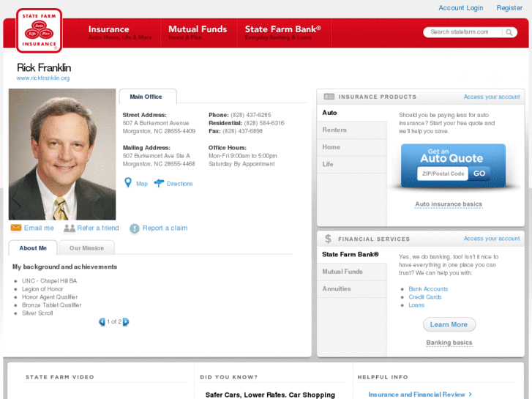532x399 pixels.
Task: Click the Email me link
Action: [39, 228]
